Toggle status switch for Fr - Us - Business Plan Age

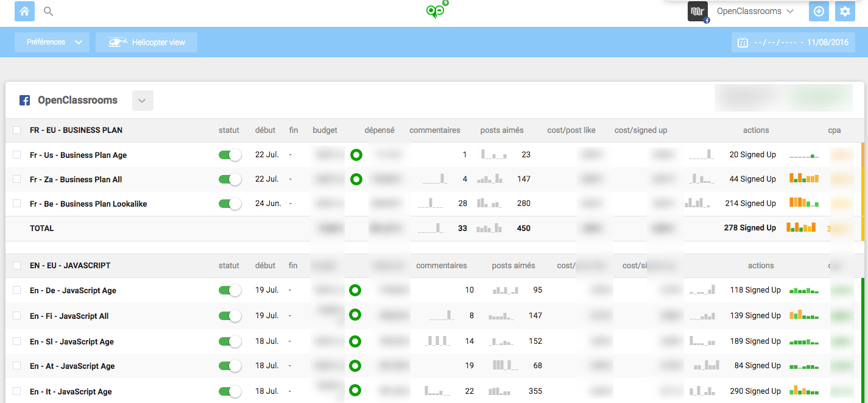230,155
